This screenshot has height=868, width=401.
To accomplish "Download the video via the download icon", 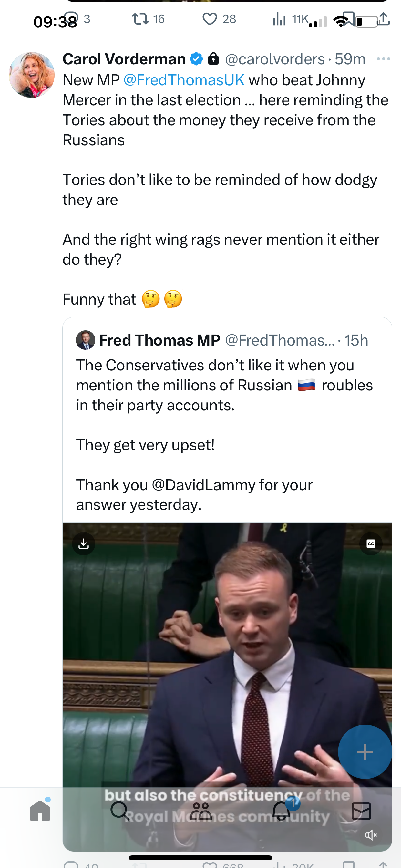I will [84, 543].
